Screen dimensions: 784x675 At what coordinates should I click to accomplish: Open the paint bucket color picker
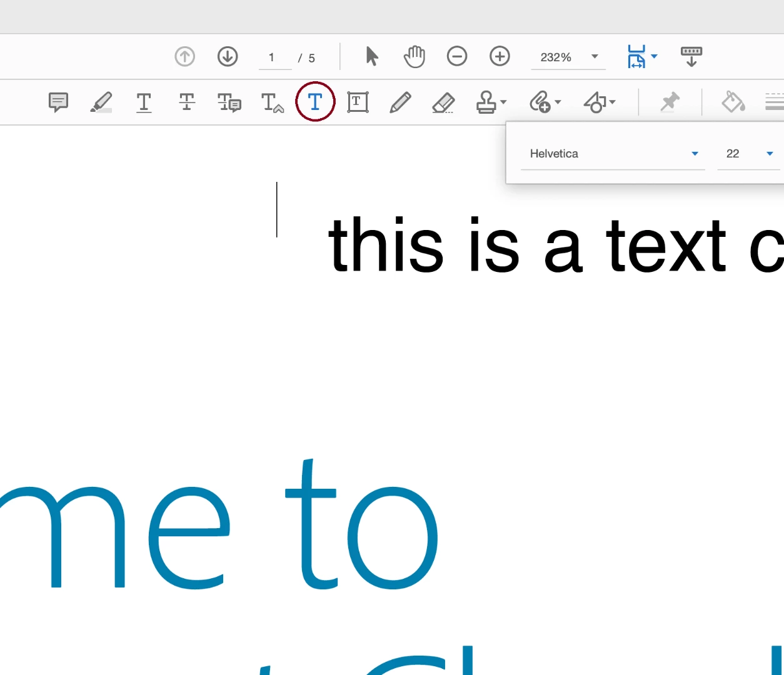coord(733,102)
